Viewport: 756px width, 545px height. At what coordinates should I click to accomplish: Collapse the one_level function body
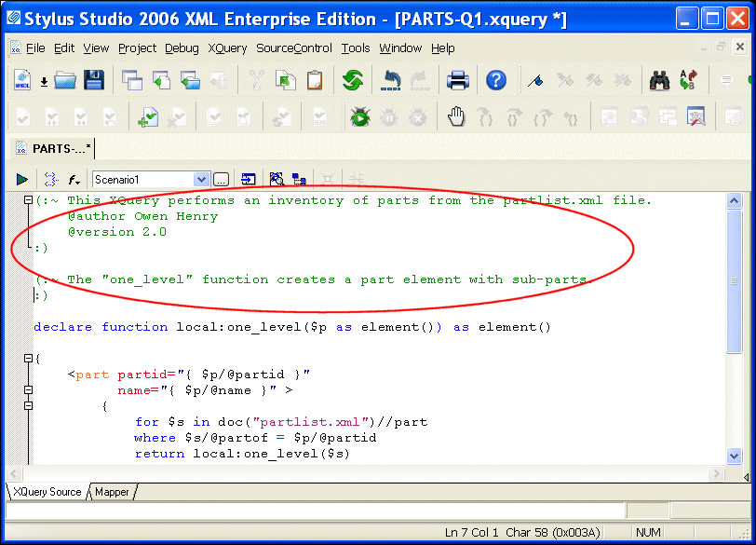28,359
